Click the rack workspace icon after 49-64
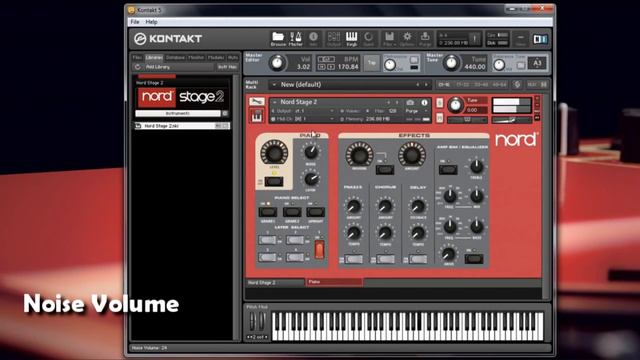Screen dimensions: 640x360 [x=517, y=84]
